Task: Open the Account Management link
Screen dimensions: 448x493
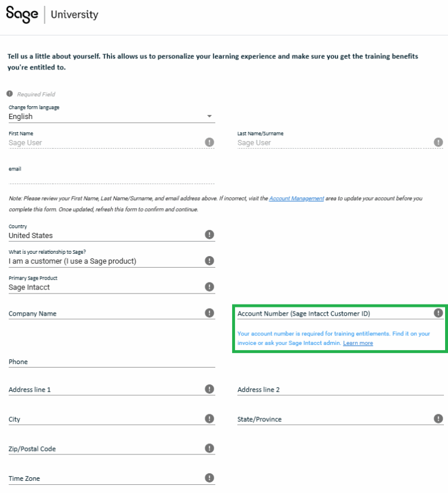Action: click(x=296, y=198)
